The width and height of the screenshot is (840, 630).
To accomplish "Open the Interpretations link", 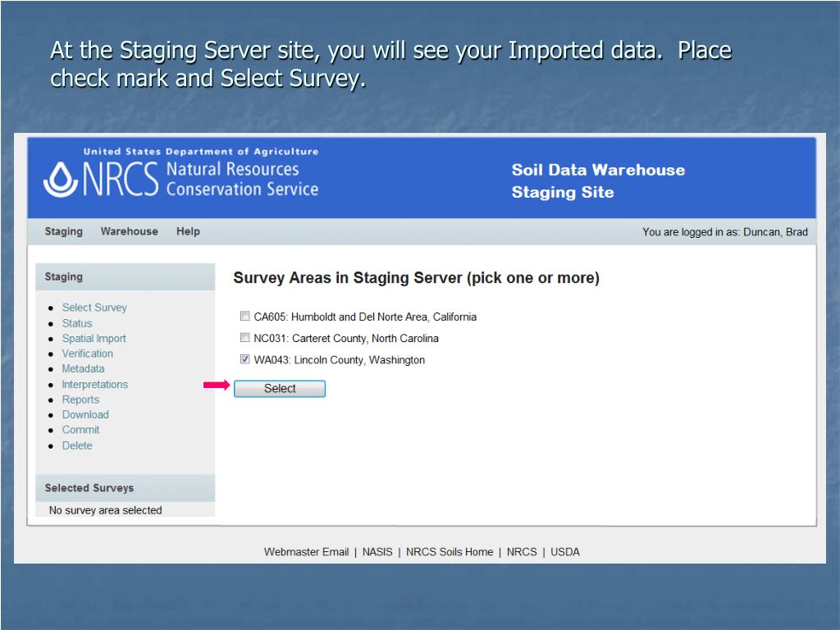I will coord(95,384).
